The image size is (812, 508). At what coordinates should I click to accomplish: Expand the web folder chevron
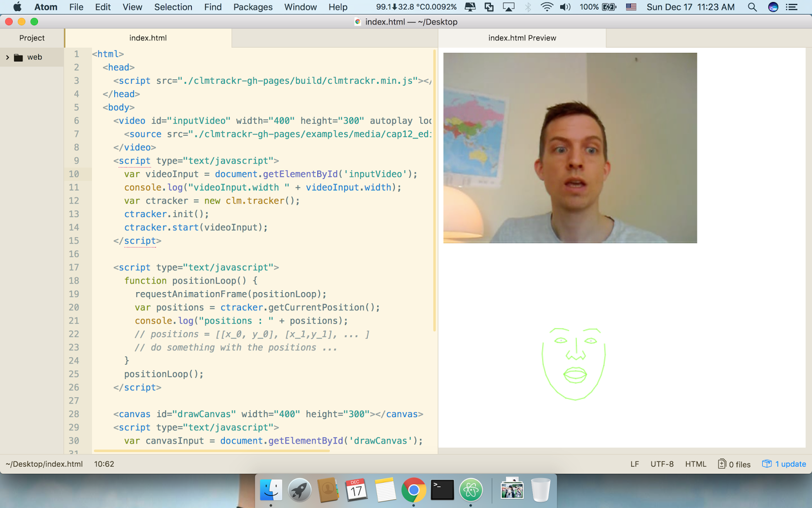7,57
